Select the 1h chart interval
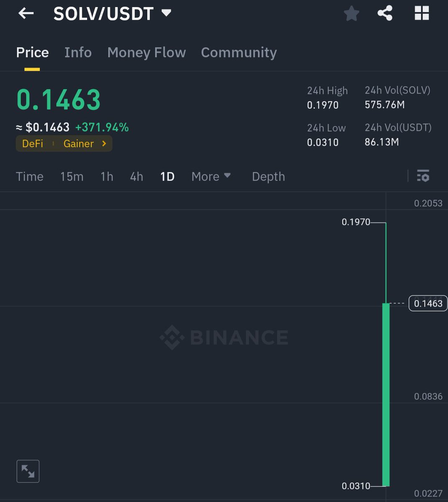This screenshot has width=448, height=502. tap(107, 177)
